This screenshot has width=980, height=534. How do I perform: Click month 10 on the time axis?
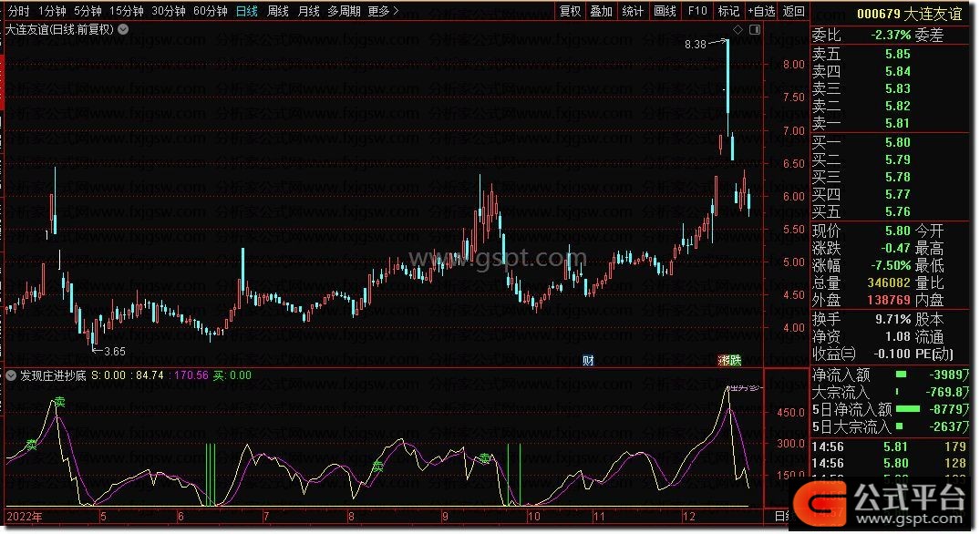point(533,517)
